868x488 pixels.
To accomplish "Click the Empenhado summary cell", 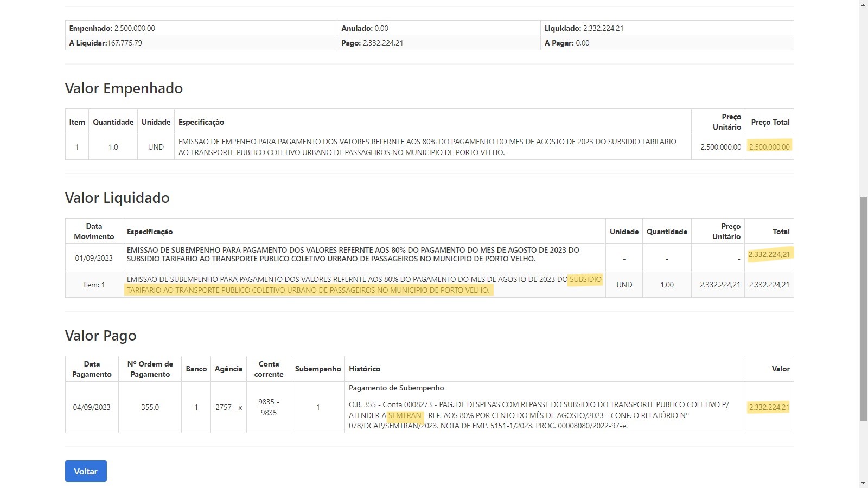I will 201,28.
